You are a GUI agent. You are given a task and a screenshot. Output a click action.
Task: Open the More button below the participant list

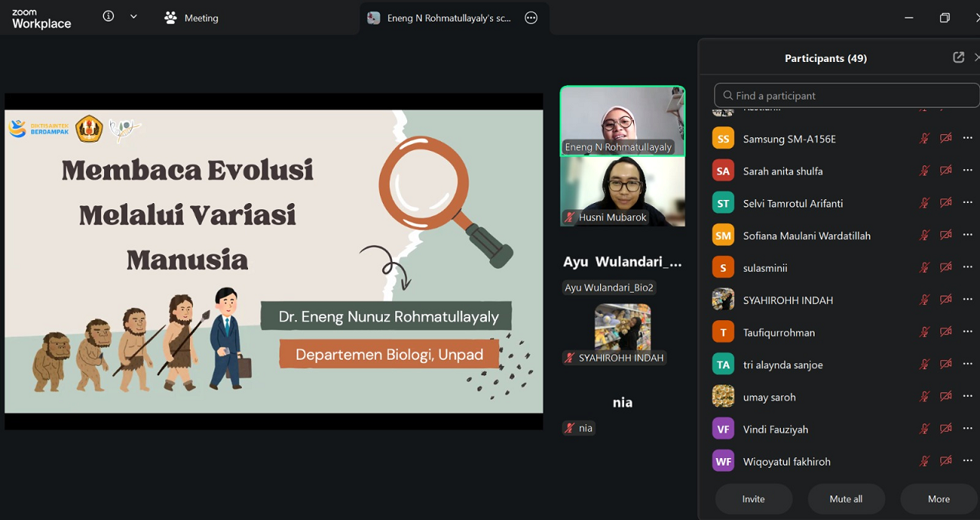point(939,499)
